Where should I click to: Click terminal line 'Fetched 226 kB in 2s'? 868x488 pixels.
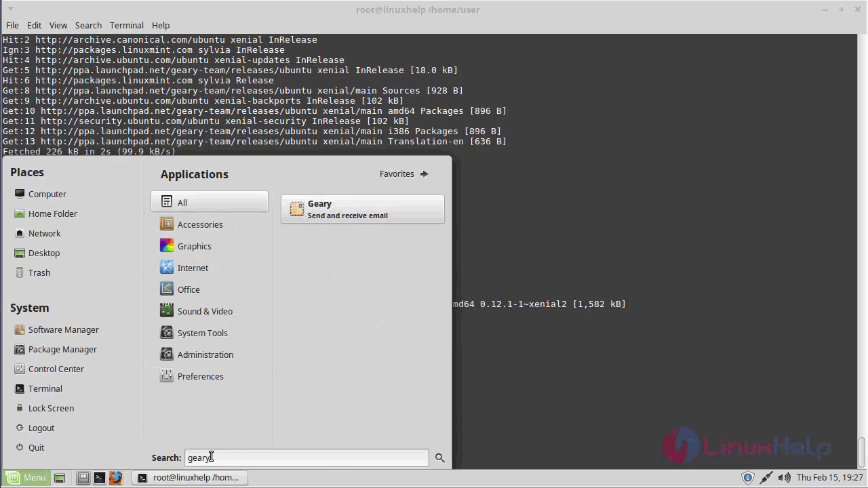pyautogui.click(x=89, y=152)
